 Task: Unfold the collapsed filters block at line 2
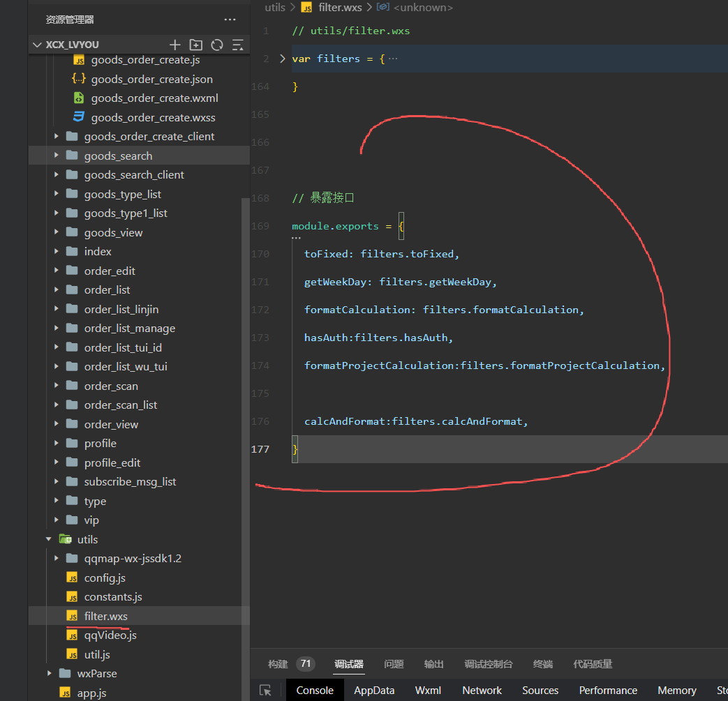pyautogui.click(x=282, y=59)
